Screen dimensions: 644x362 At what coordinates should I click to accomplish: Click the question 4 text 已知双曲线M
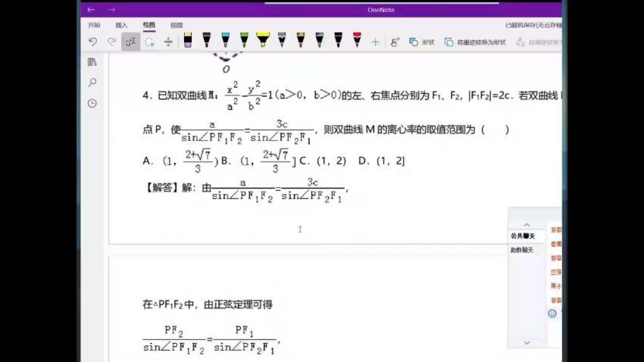(x=188, y=95)
